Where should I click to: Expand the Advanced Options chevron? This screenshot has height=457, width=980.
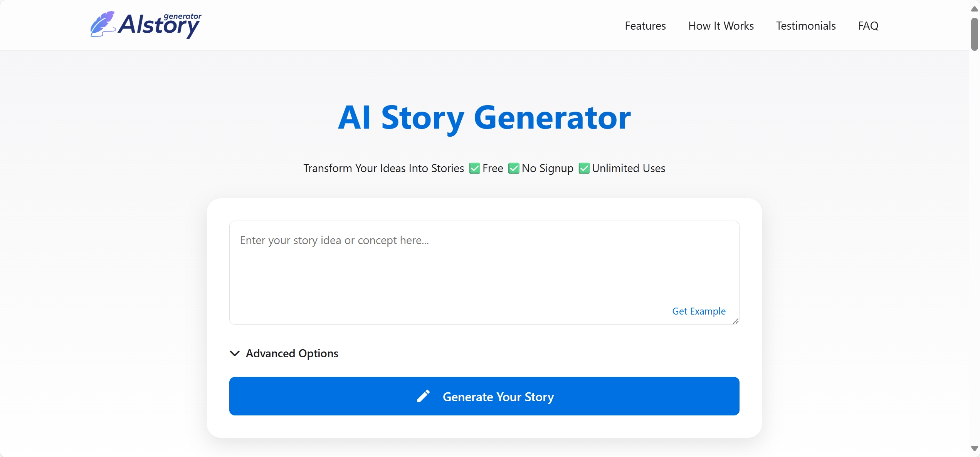point(235,353)
